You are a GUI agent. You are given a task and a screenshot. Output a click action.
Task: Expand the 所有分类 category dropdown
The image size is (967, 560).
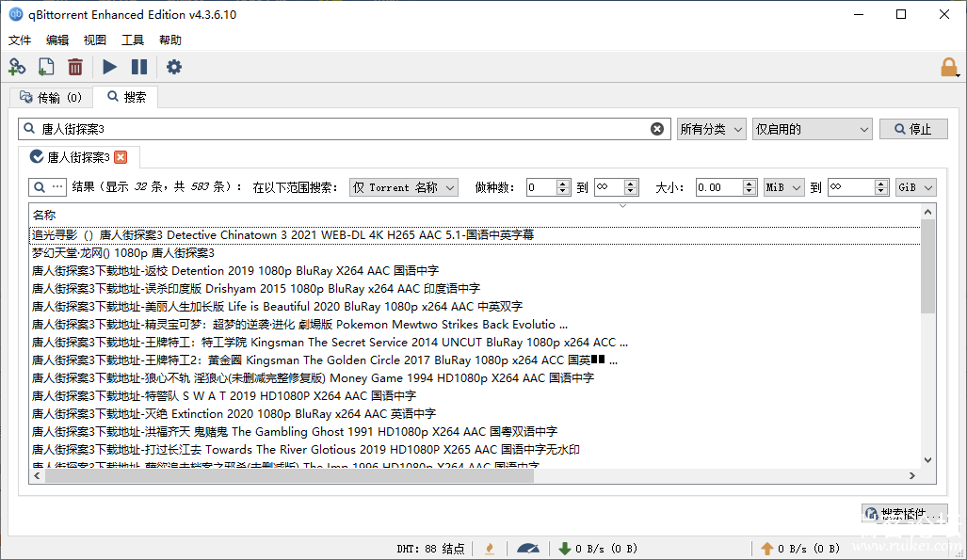tap(712, 129)
